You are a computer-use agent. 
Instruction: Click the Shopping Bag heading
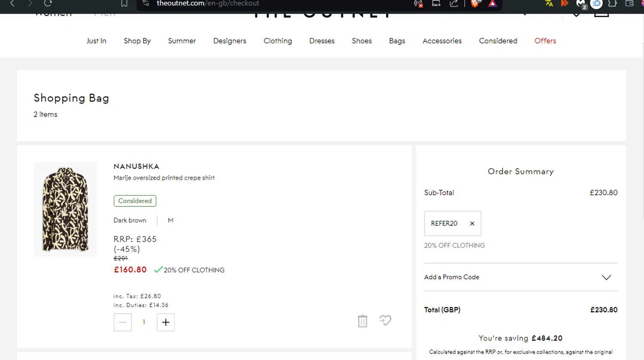tap(71, 98)
